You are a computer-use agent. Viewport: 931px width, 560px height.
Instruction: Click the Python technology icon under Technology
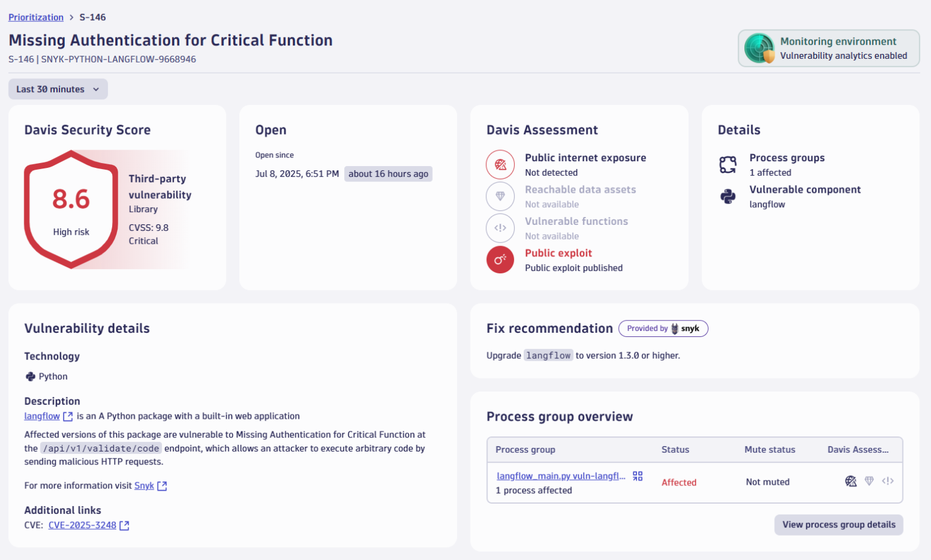(x=28, y=376)
